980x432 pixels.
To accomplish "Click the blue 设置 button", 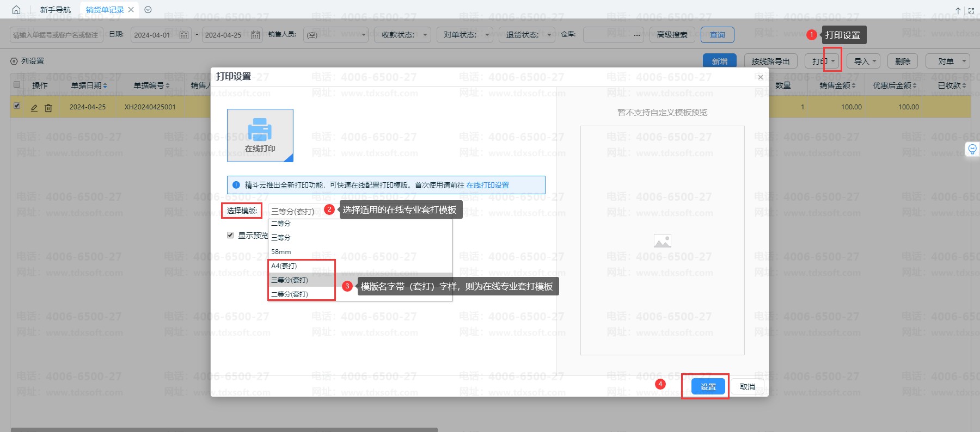I will point(708,386).
